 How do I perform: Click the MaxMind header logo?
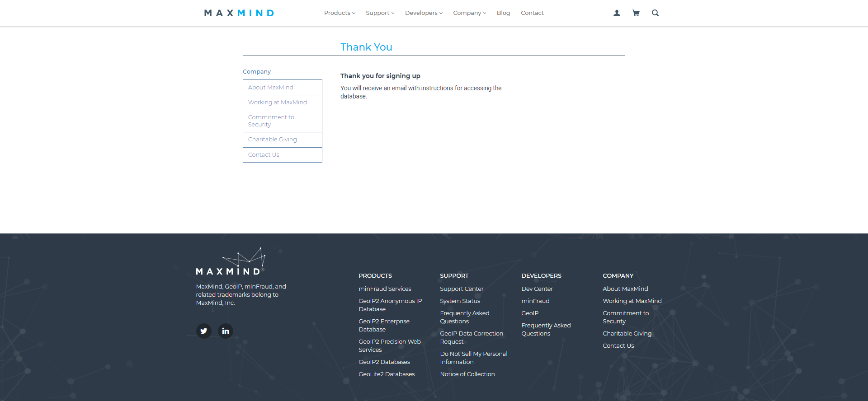pyautogui.click(x=239, y=13)
